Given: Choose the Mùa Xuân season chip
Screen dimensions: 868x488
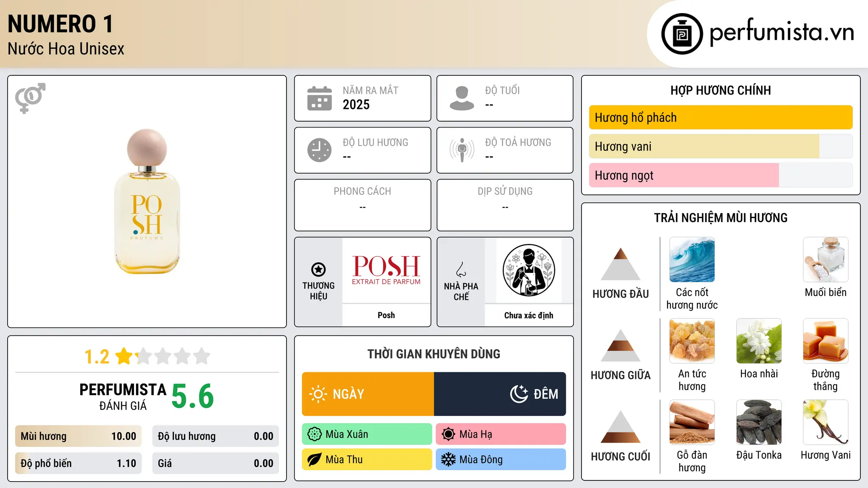Looking at the screenshot, I should pos(367,434).
